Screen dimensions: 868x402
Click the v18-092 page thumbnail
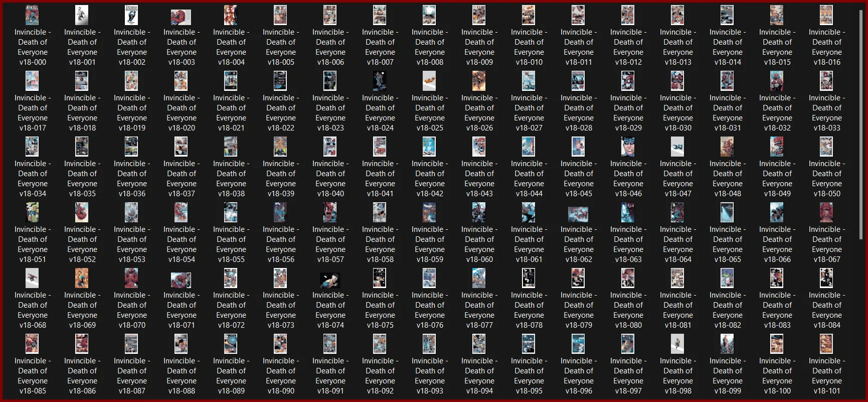380,344
